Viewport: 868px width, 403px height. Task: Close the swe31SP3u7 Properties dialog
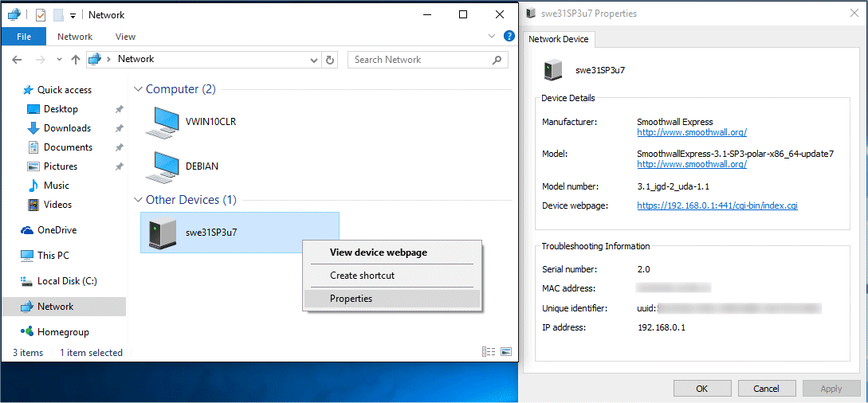(x=854, y=14)
